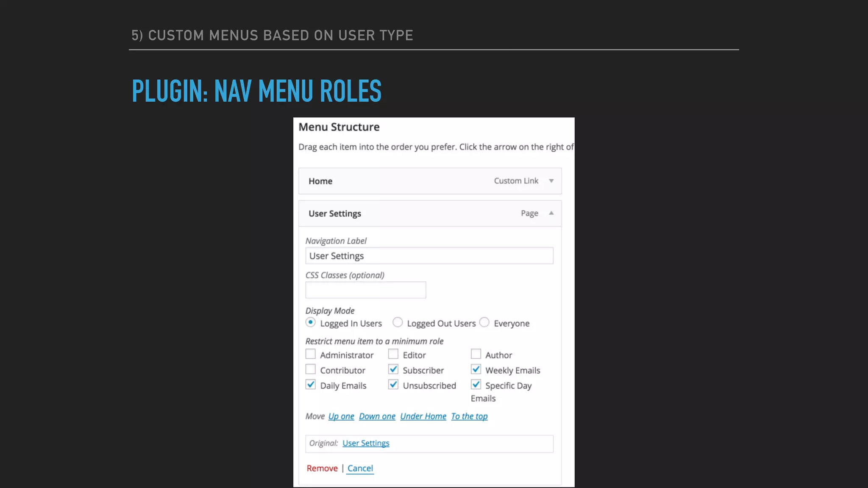
Task: Check the Editor role checkbox
Action: point(393,354)
